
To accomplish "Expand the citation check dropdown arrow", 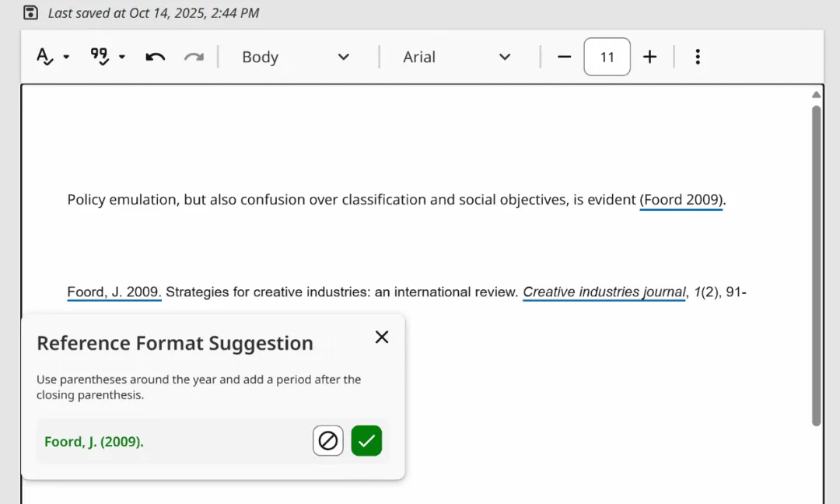I will (x=122, y=57).
